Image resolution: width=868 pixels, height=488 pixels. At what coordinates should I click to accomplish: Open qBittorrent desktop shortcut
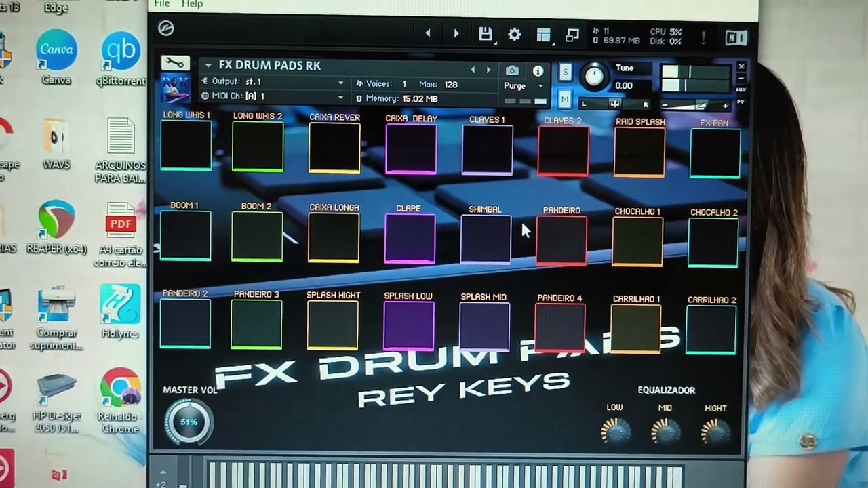pos(121,58)
